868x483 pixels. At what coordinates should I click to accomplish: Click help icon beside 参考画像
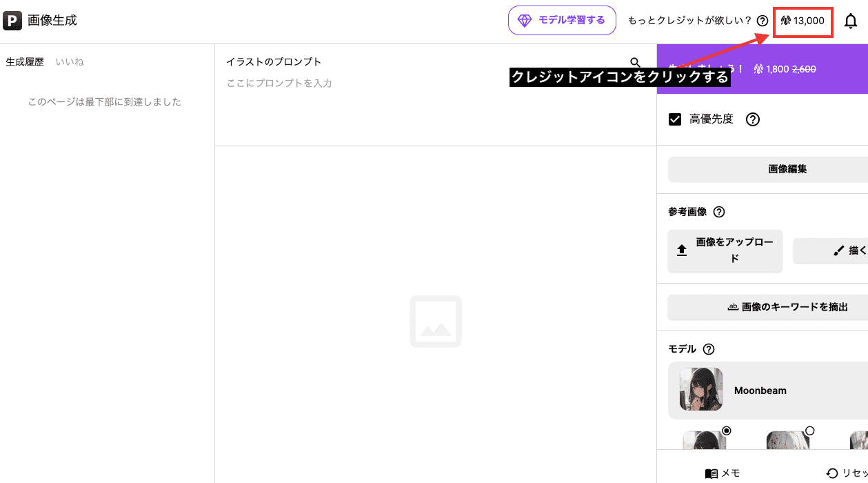pyautogui.click(x=719, y=212)
